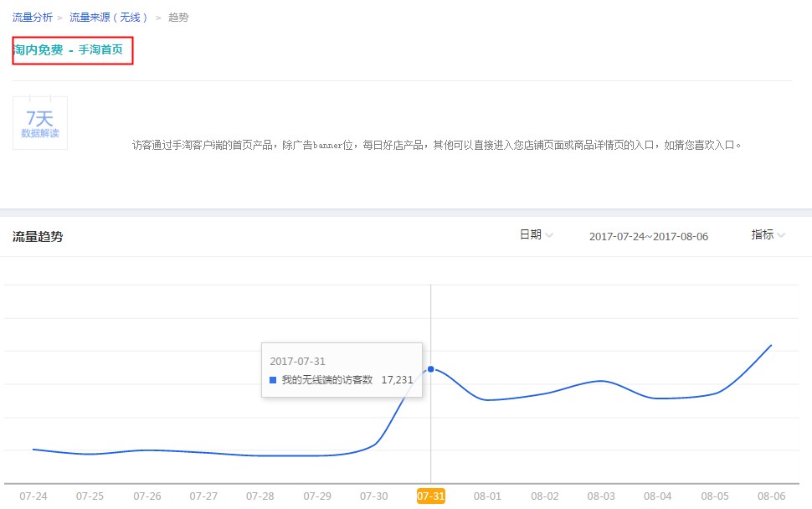Click the blue data point above 07-31
This screenshot has height=509, width=812.
click(430, 368)
